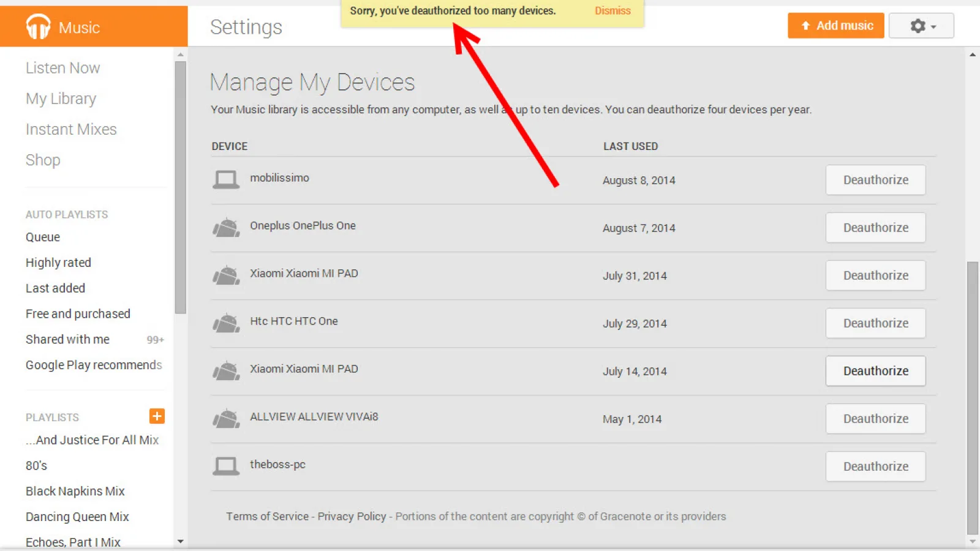The width and height of the screenshot is (980, 551).
Task: Click the DEVICE column header
Action: (230, 146)
